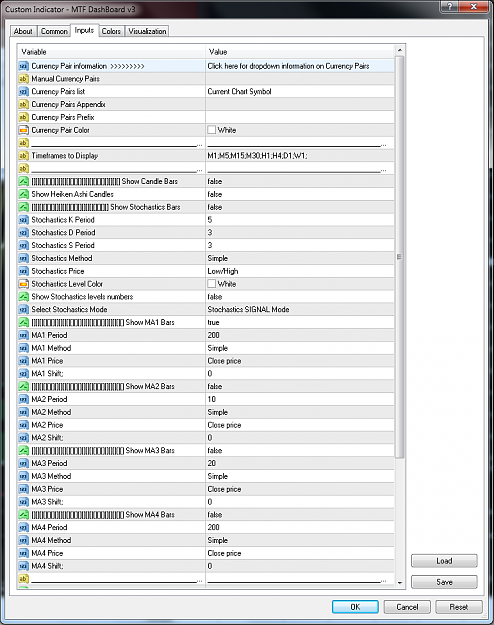Click the Timeframes to Display string icon

(24, 156)
